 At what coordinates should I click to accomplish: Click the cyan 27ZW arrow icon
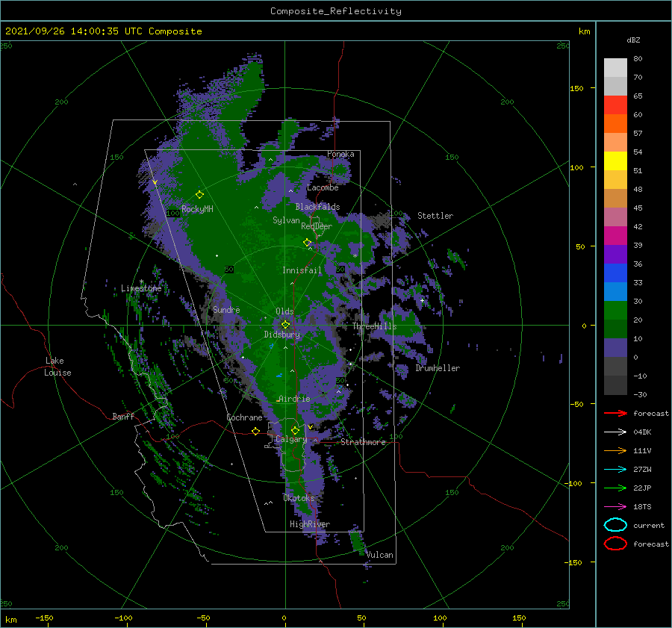coord(615,470)
